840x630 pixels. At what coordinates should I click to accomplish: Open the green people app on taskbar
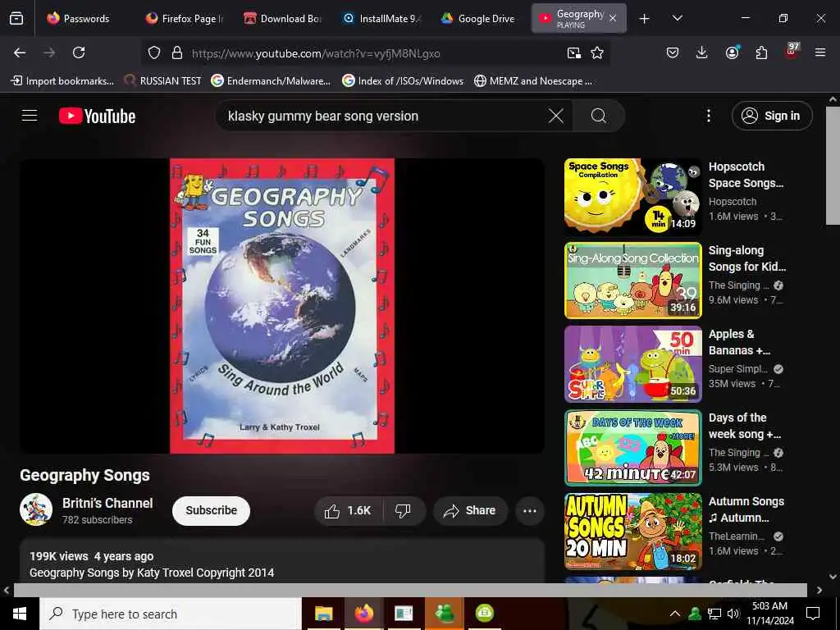444,614
